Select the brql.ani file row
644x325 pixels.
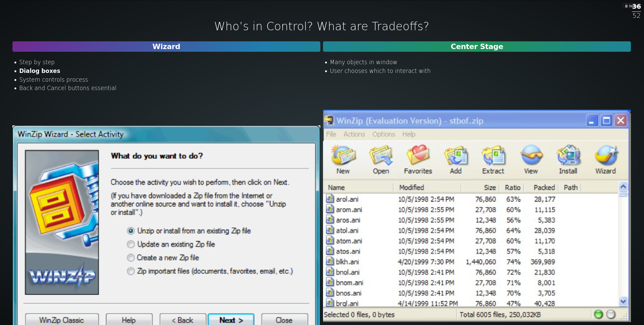tap(471, 303)
